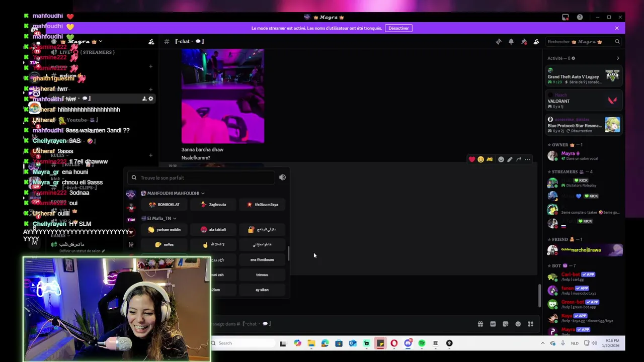This screenshot has width=644, height=362.
Task: Open the help question mark icon
Action: pyautogui.click(x=580, y=17)
